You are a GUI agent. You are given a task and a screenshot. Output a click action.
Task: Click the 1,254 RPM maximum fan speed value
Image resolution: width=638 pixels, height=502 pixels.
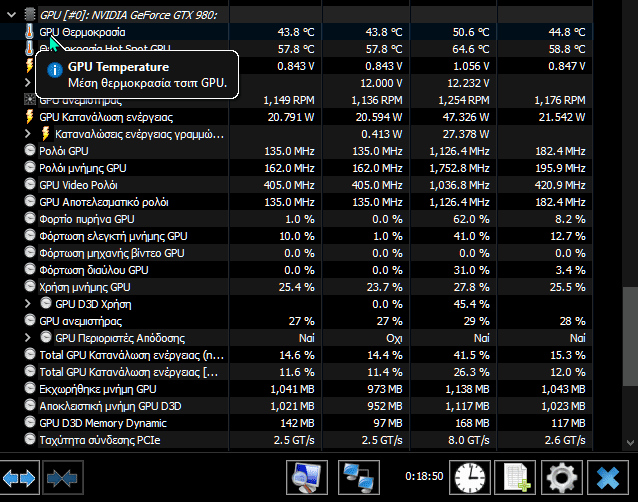point(463,100)
